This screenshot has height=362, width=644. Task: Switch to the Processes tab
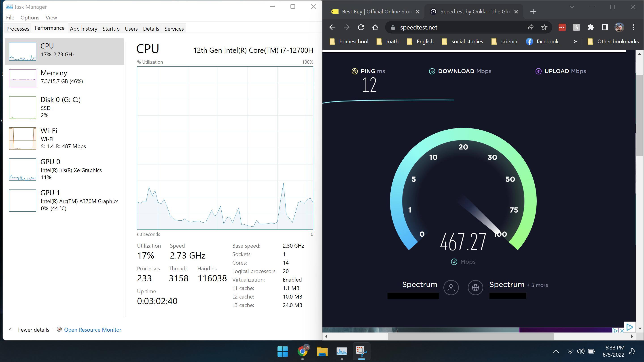pyautogui.click(x=18, y=29)
